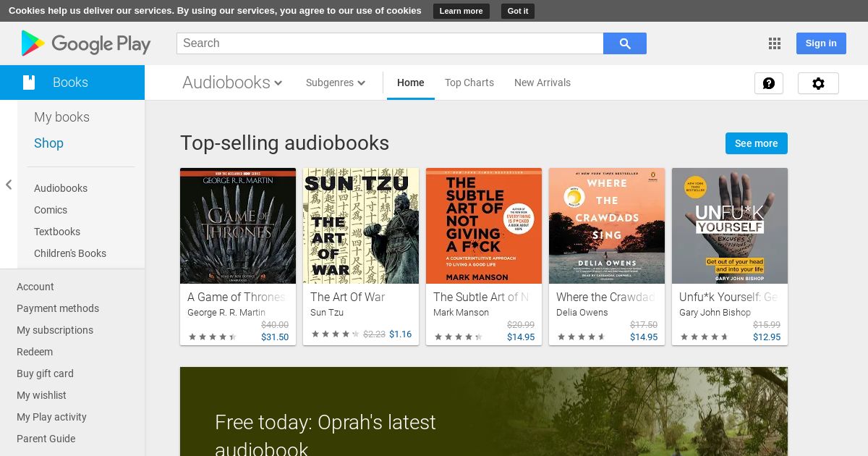
Task: Click author Sun Tzu
Action: (327, 313)
